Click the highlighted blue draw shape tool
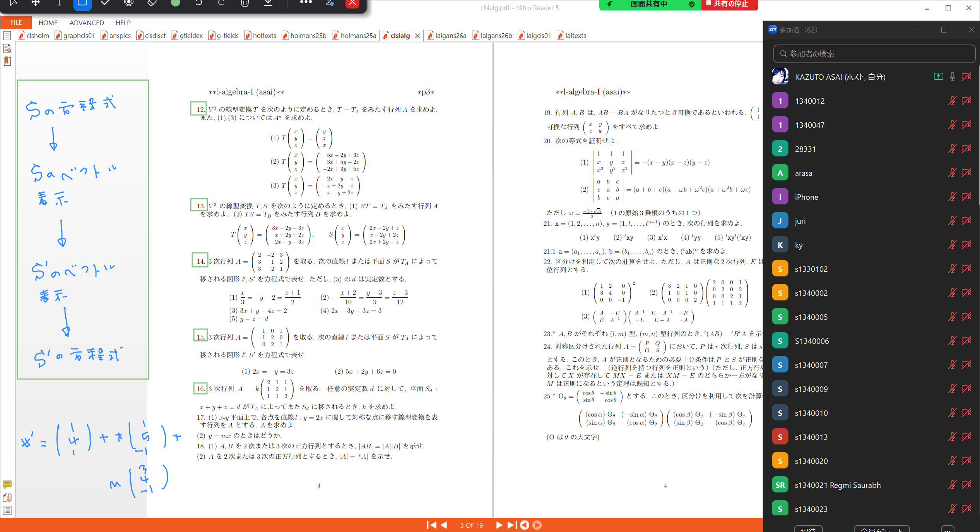This screenshot has height=532, width=980. [x=82, y=3]
